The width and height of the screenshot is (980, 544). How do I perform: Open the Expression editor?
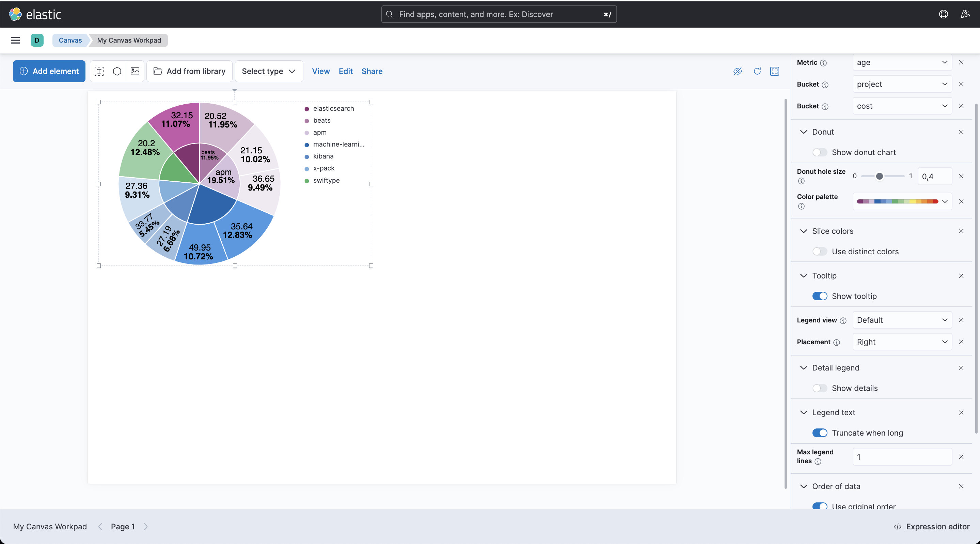click(x=932, y=526)
